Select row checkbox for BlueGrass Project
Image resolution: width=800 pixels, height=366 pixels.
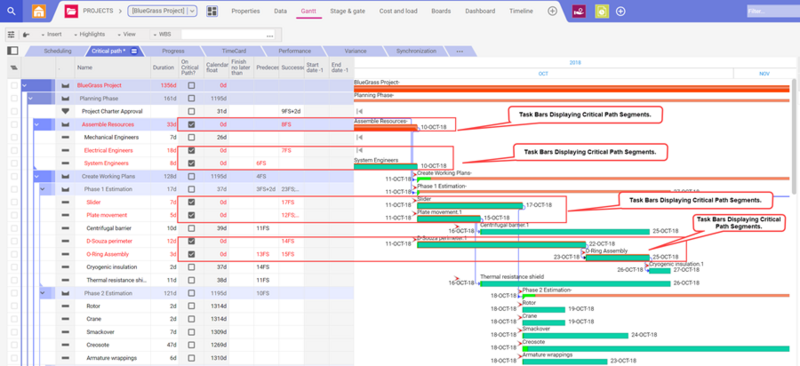coord(14,86)
